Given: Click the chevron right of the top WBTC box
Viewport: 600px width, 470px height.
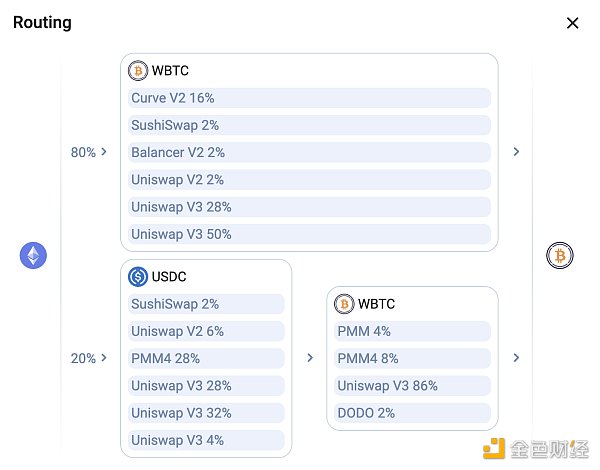Looking at the screenshot, I should click(516, 152).
